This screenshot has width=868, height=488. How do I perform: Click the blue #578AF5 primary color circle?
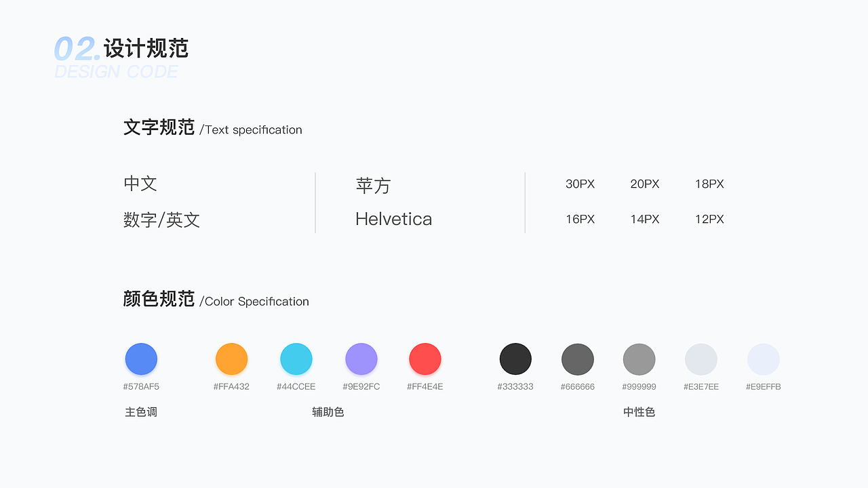141,359
